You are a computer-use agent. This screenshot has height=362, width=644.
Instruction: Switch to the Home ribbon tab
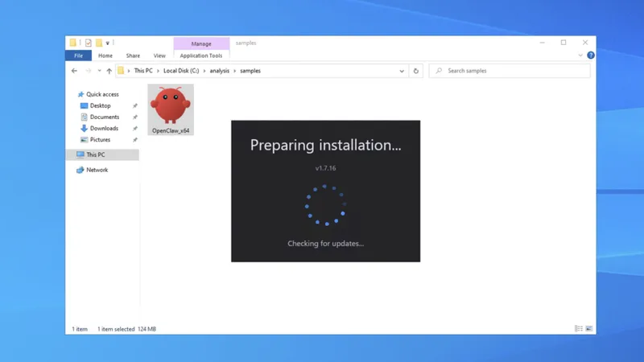pos(105,56)
